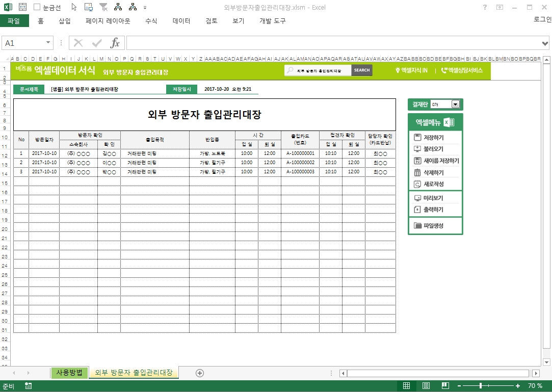Click the zoom out minus button

459,386
